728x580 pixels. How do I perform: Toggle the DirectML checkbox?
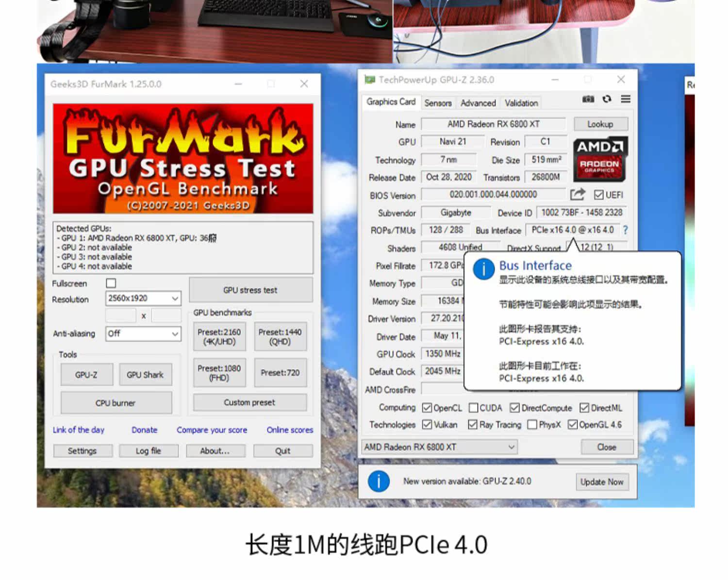point(584,408)
